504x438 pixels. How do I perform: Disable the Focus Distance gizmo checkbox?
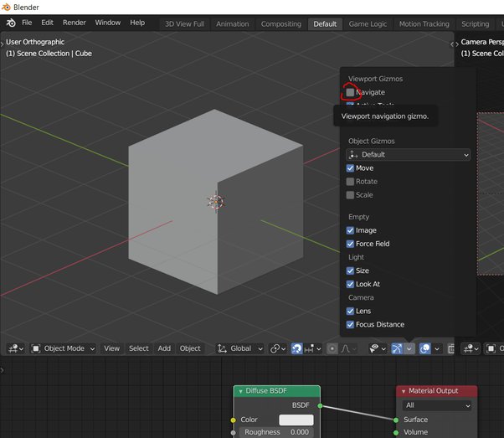(x=350, y=325)
